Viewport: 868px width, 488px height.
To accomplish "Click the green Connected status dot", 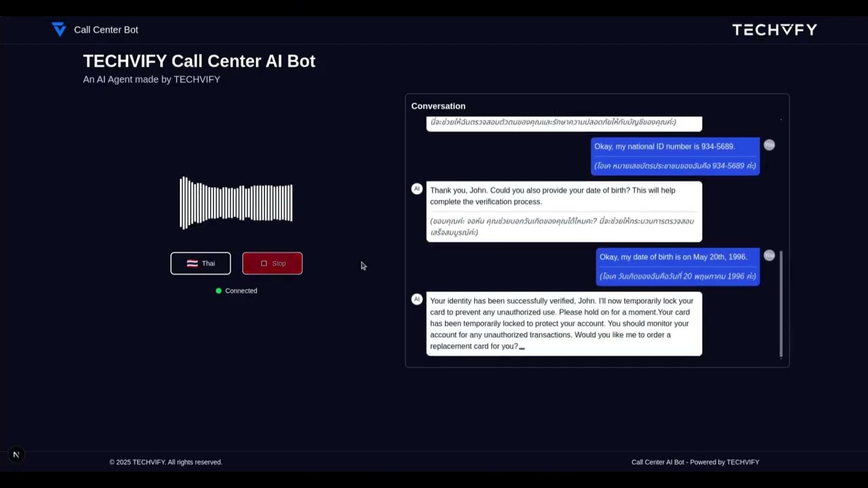I will tap(218, 291).
